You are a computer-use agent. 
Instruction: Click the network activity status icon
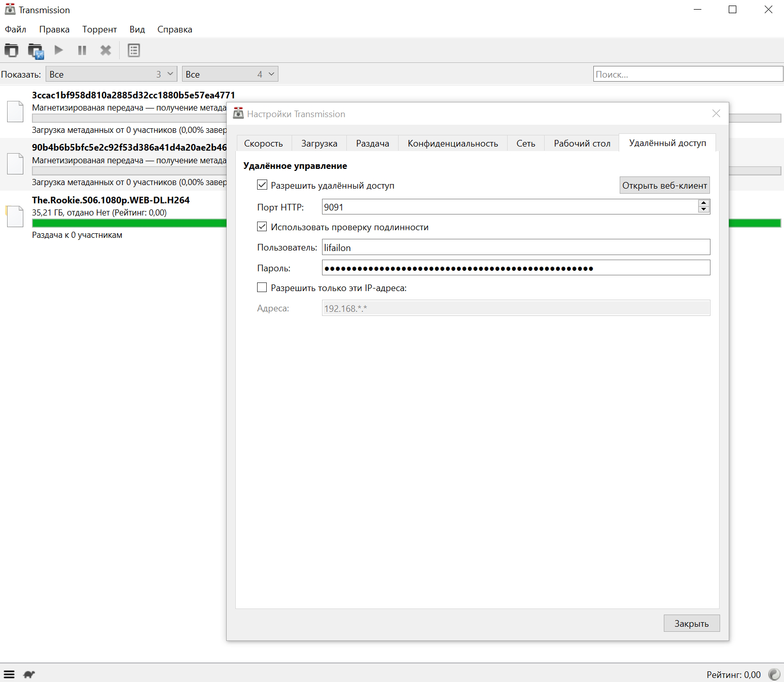click(x=774, y=674)
